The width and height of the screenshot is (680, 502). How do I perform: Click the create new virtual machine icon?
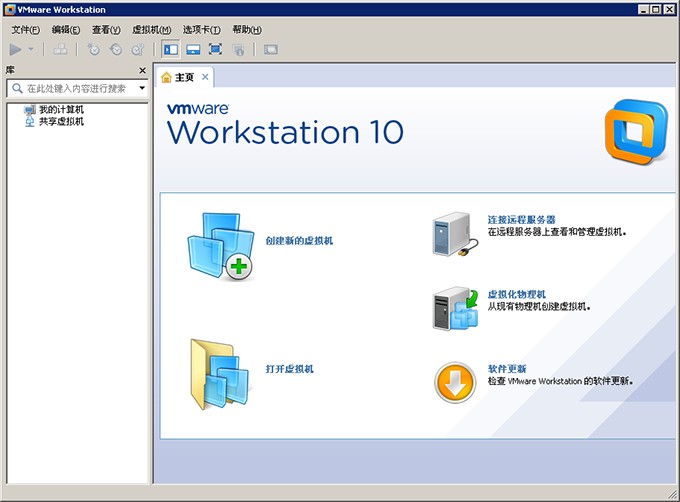pyautogui.click(x=221, y=246)
